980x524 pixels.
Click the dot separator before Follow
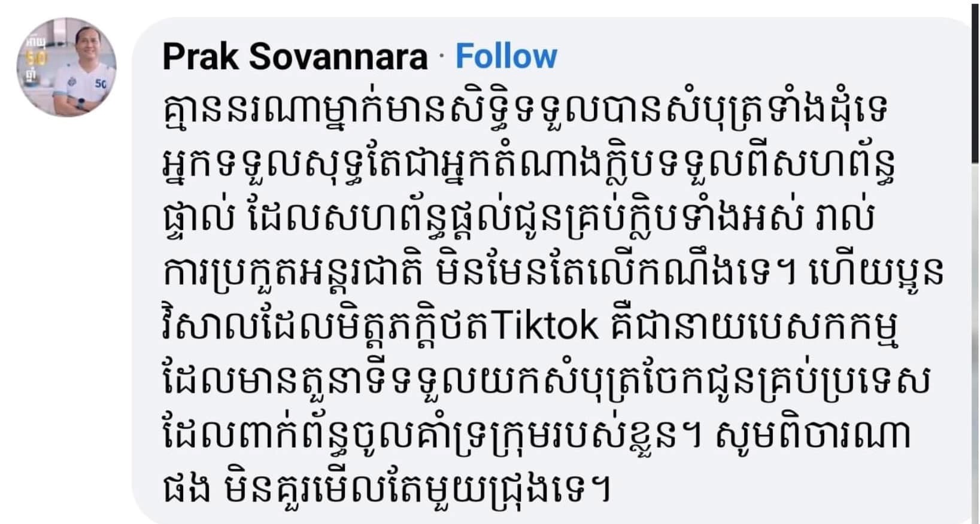pyautogui.click(x=442, y=57)
